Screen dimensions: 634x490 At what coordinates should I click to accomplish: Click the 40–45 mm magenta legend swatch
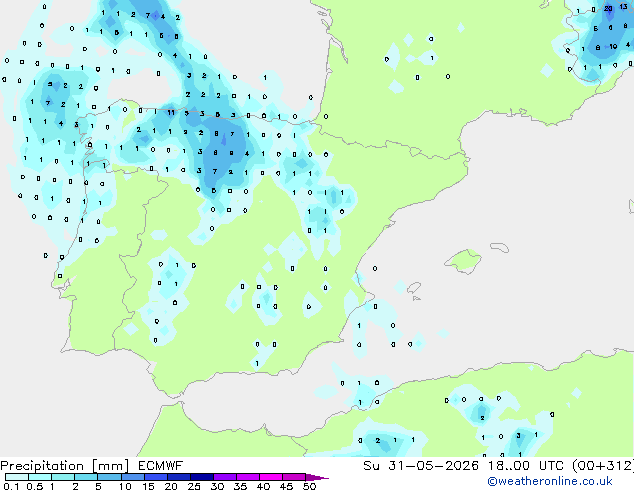click(271, 477)
